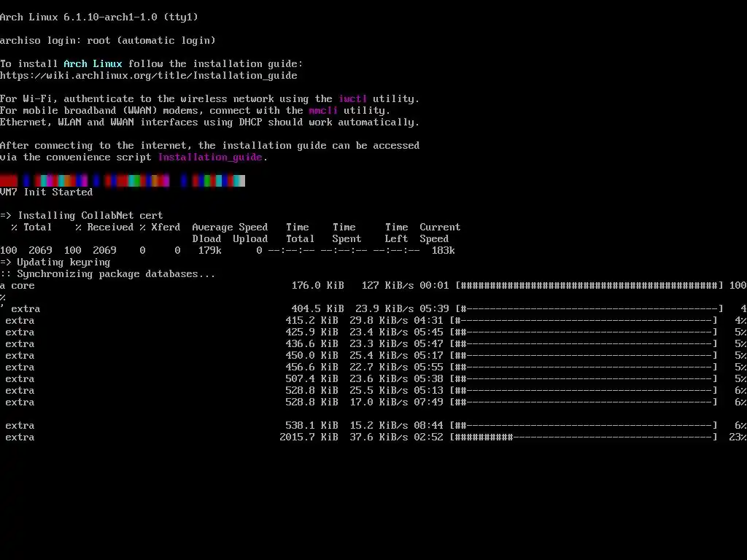
Task: Click the '07:49' remaining time value
Action: point(428,402)
